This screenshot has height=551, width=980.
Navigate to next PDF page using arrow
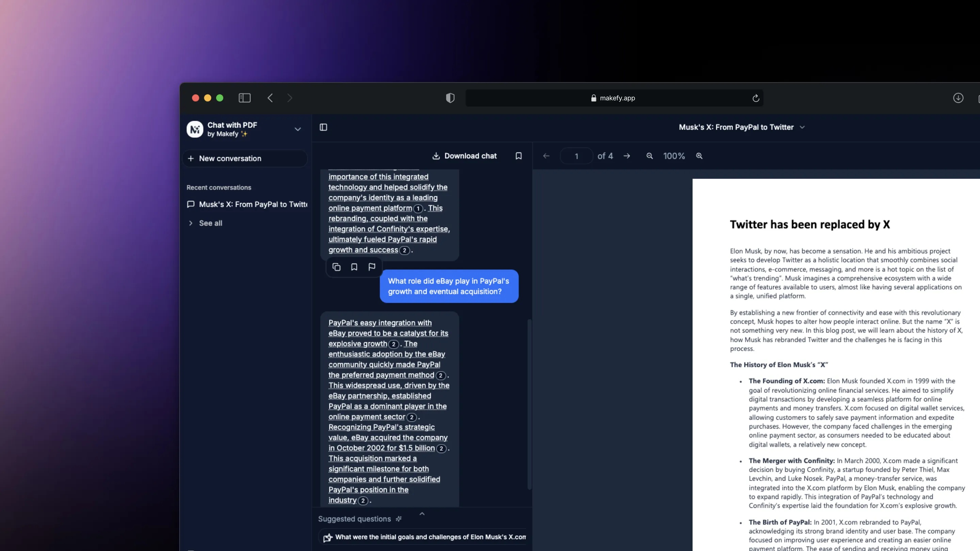[x=627, y=155]
